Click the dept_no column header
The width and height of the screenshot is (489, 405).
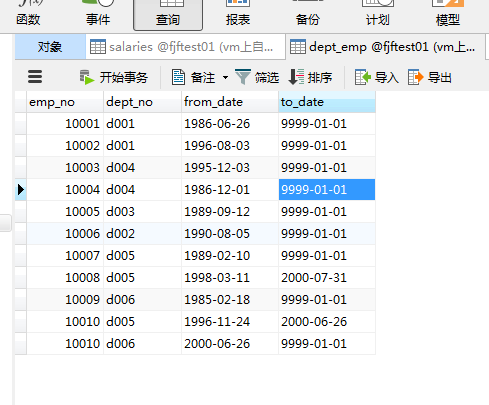coord(143,102)
